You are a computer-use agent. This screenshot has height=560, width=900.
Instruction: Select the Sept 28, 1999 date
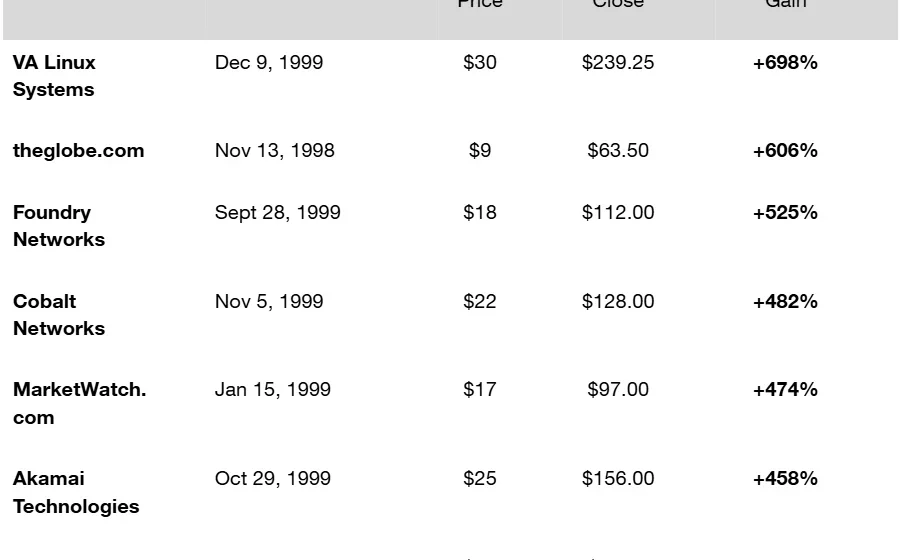coord(278,212)
